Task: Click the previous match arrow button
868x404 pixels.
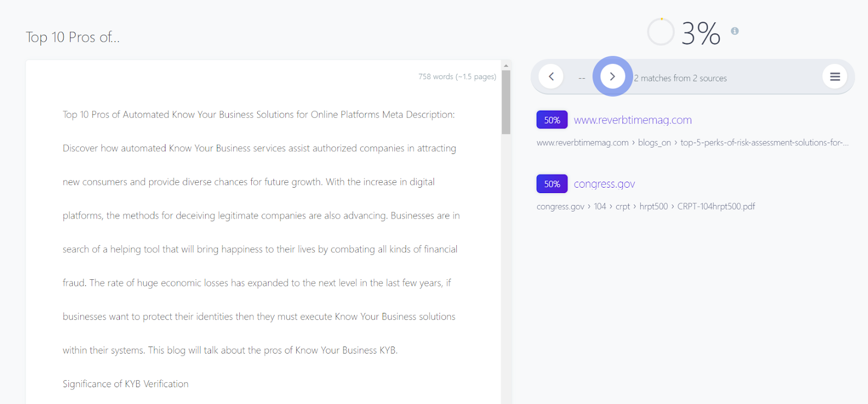Action: [x=551, y=76]
